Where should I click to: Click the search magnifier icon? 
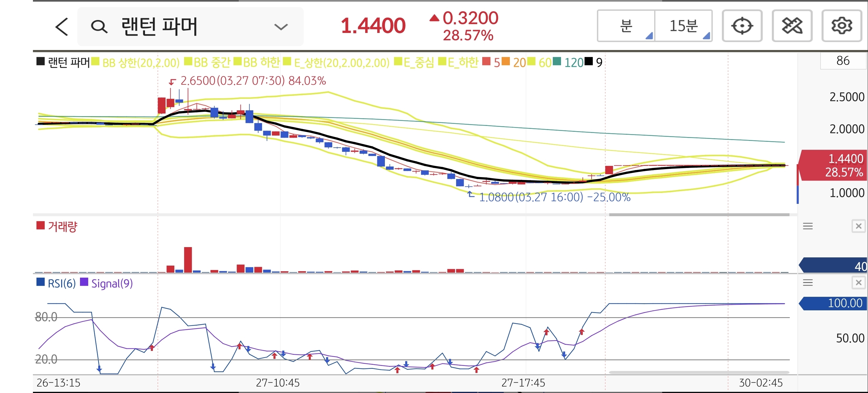pos(99,27)
